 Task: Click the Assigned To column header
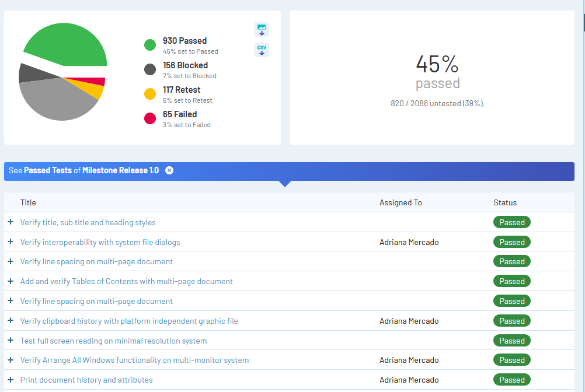(x=401, y=202)
